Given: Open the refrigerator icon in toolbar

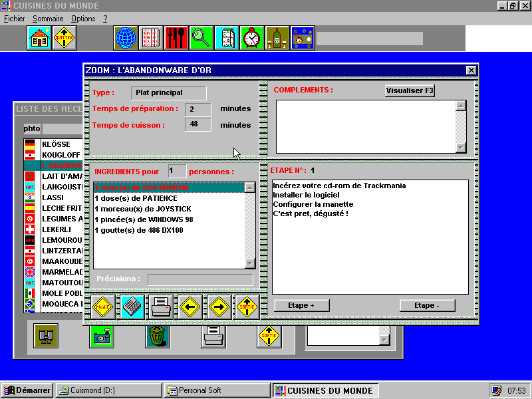Looking at the screenshot, I should [227, 38].
